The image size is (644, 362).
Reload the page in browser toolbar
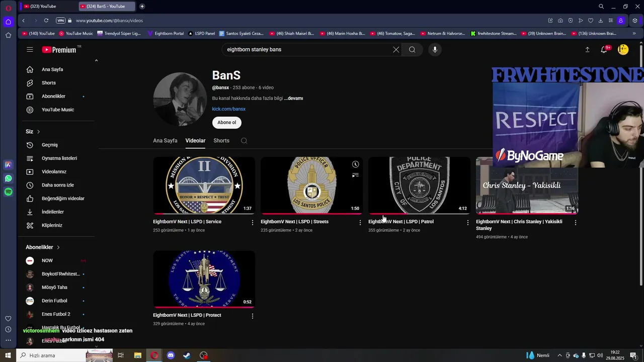46,21
